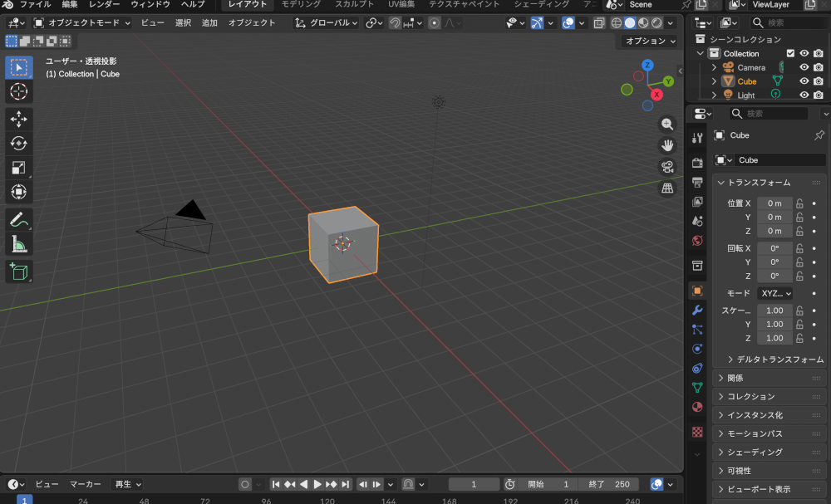Screen dimensions: 831x504
Task: Switch viewport to wireframe shading
Action: pos(616,22)
